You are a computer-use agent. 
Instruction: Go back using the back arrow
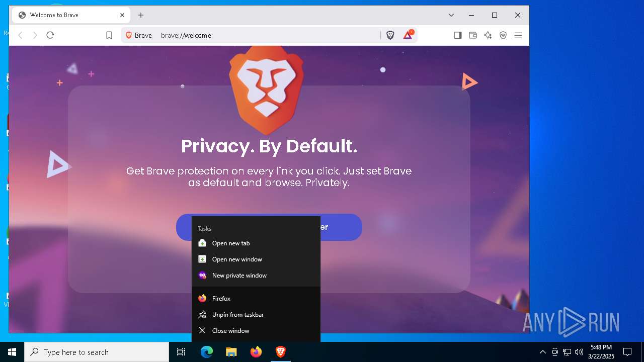tap(21, 35)
